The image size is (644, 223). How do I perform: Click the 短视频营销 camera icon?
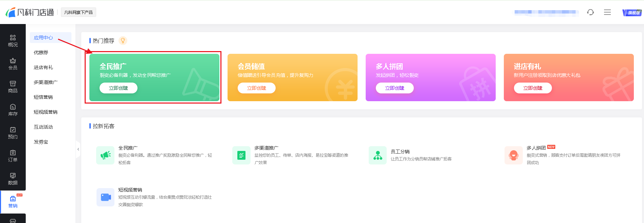[x=105, y=197]
